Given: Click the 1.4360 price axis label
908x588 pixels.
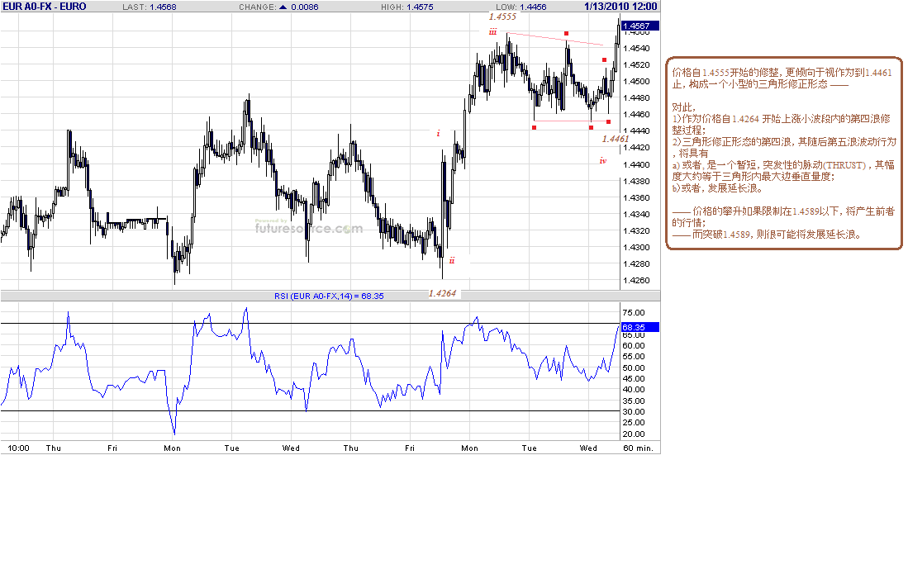Looking at the screenshot, I should (637, 198).
